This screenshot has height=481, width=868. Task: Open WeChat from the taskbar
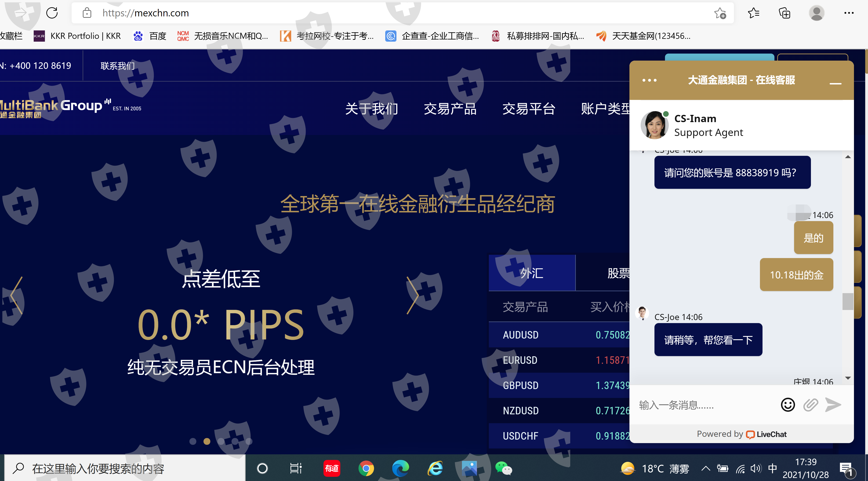click(x=503, y=468)
